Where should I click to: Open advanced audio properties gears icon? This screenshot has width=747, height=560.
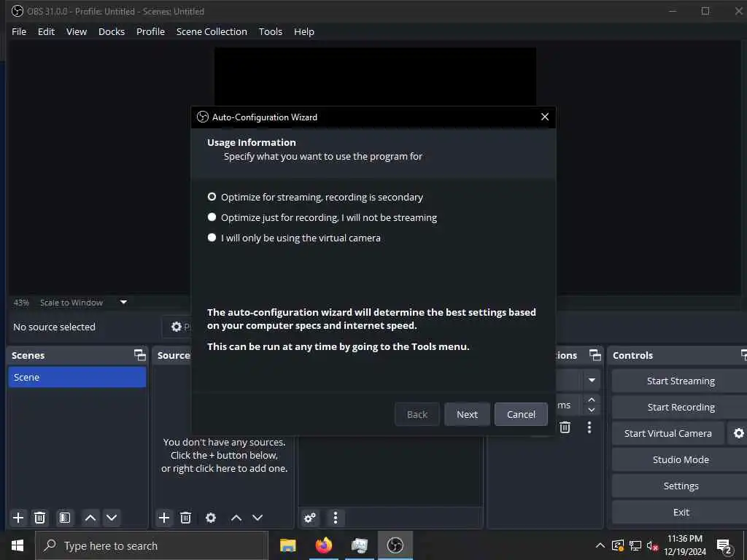pos(309,518)
